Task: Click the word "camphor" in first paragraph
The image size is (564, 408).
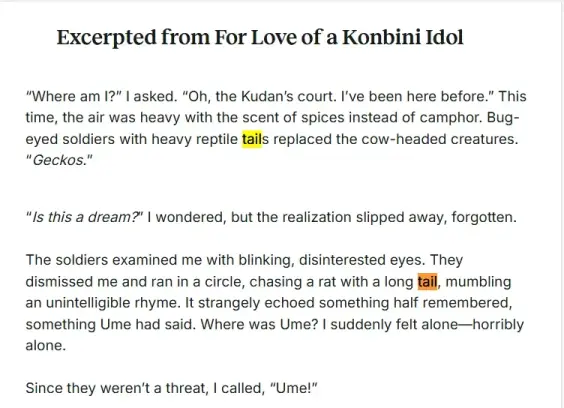Action: pos(451,118)
